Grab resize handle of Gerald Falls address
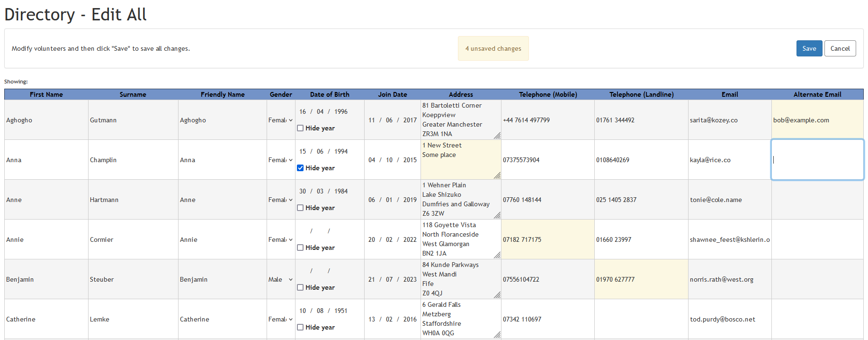 click(497, 335)
